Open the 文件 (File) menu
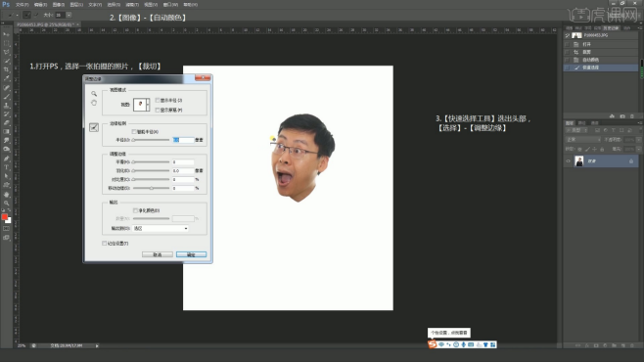This screenshot has height=363, width=644. pos(22,5)
